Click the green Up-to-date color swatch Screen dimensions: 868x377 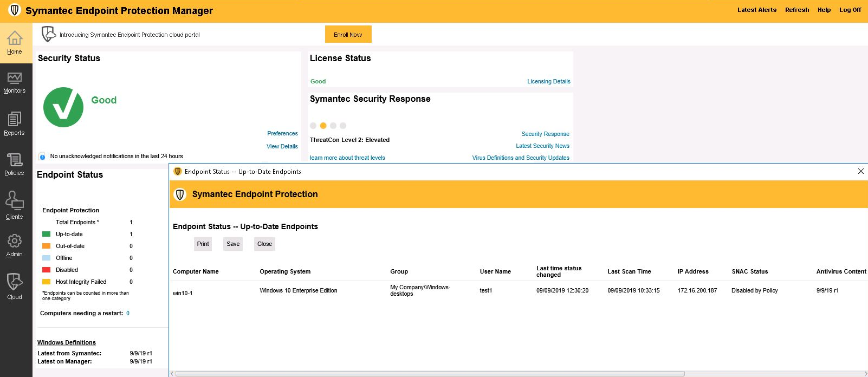click(x=47, y=235)
